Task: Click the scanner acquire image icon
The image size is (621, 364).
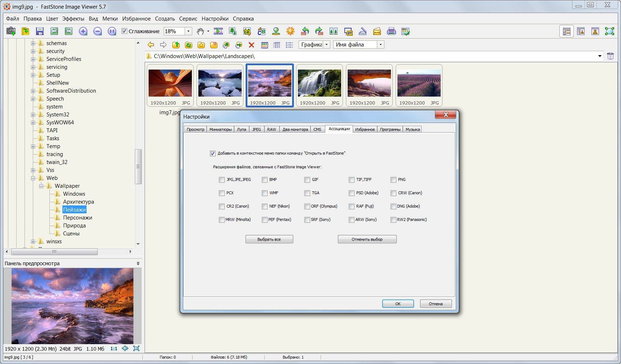Action: point(362,31)
